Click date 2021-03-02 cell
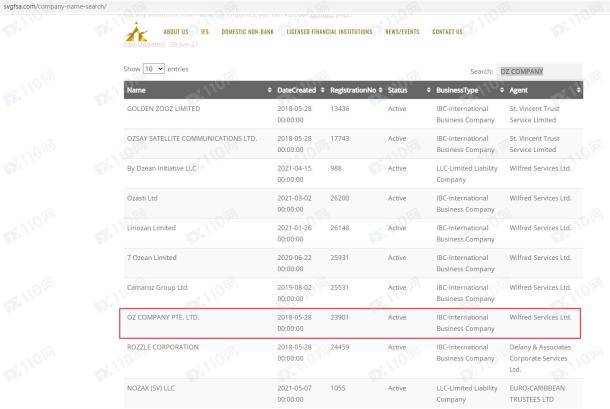 (x=294, y=204)
